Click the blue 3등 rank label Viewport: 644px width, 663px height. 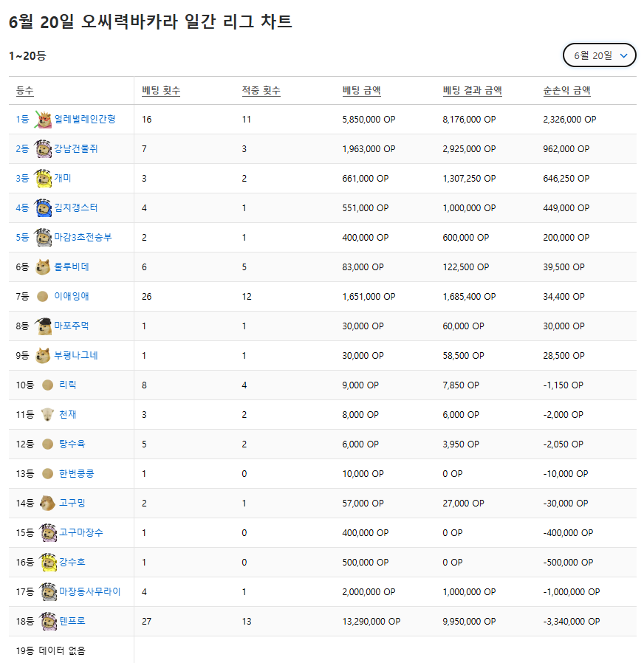coord(22,179)
